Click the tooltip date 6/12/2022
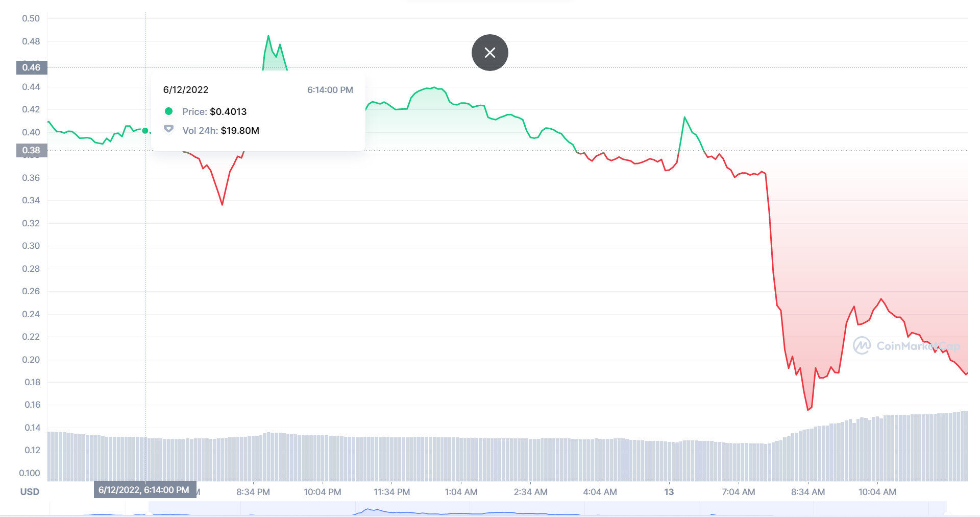 [186, 90]
